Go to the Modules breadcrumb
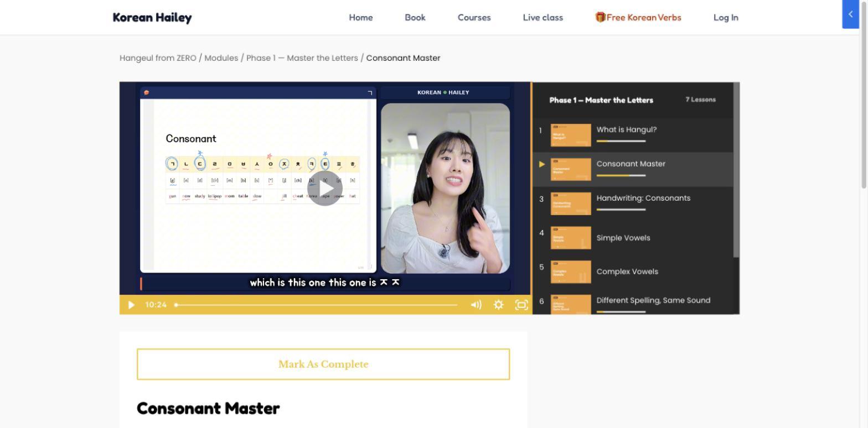The height and width of the screenshot is (428, 868). [x=221, y=58]
